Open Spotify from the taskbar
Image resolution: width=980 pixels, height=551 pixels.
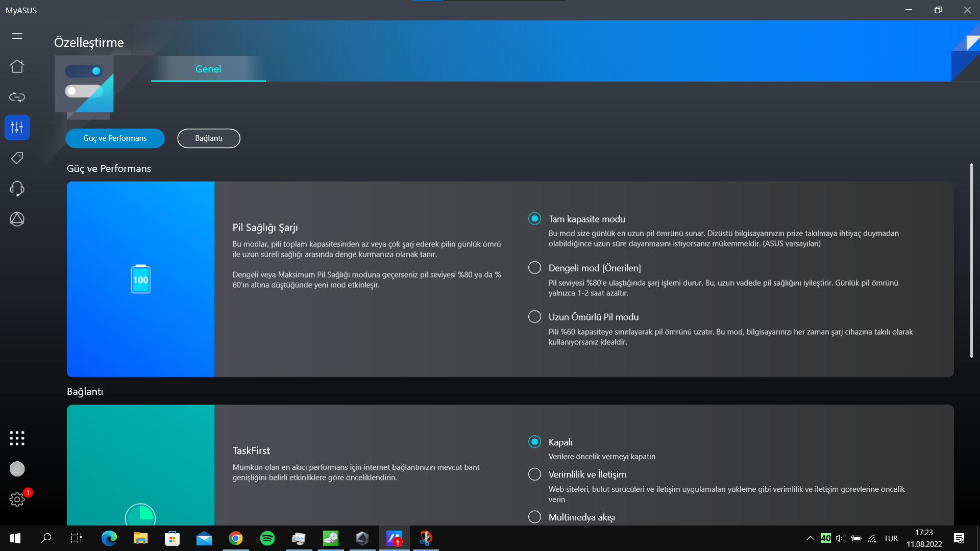[x=267, y=538]
